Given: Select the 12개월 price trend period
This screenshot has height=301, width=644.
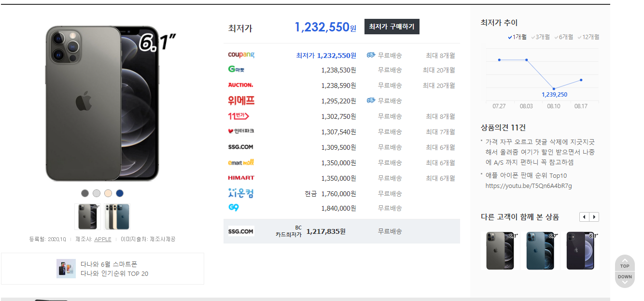Looking at the screenshot, I should pyautogui.click(x=588, y=37).
